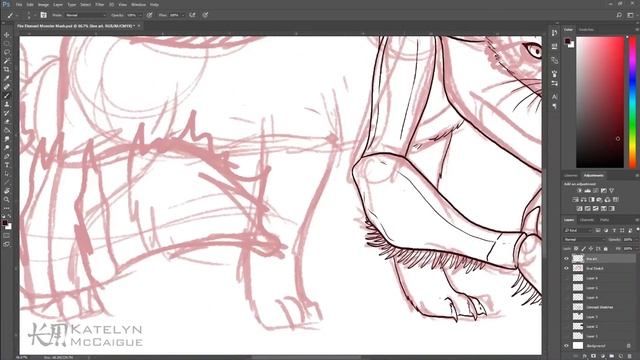Enable airbrush-style build-up effects
This screenshot has height=360, width=640.
[x=192, y=15]
